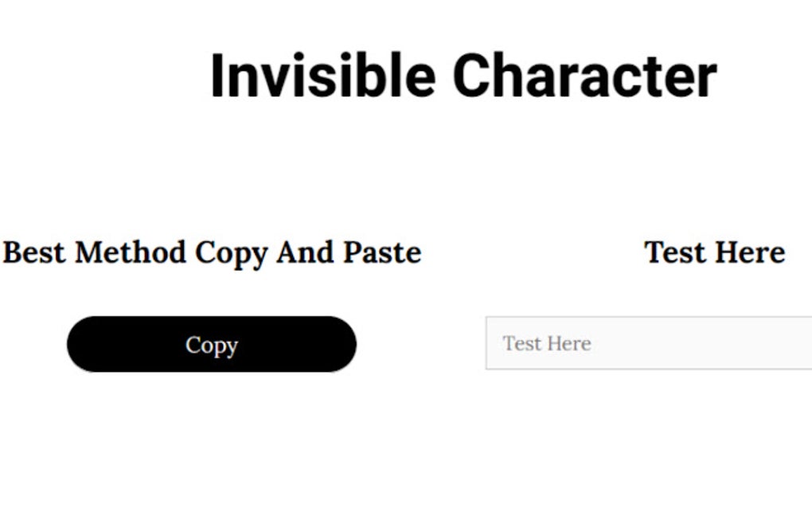812x508 pixels.
Task: Activate the test input box
Action: pos(648,343)
